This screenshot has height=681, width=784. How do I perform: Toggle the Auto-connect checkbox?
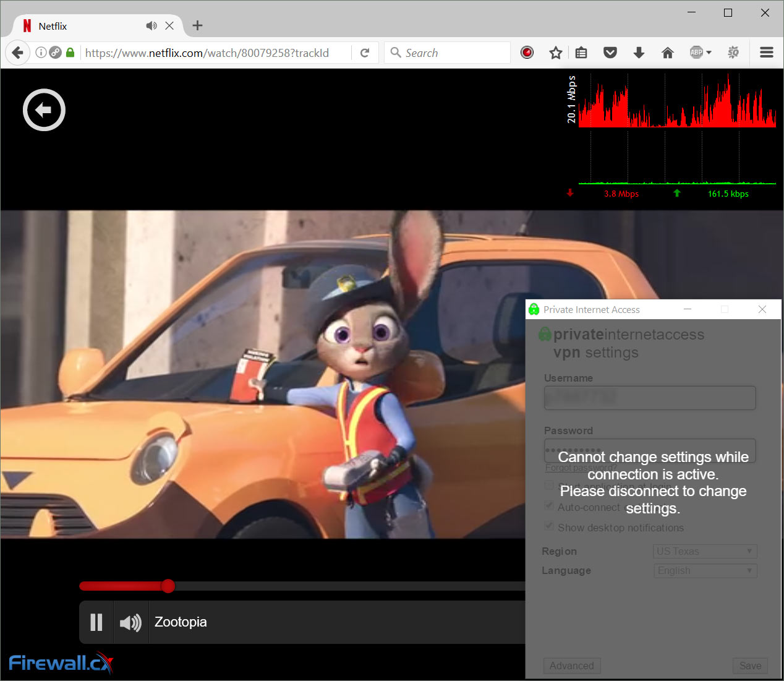click(x=549, y=506)
